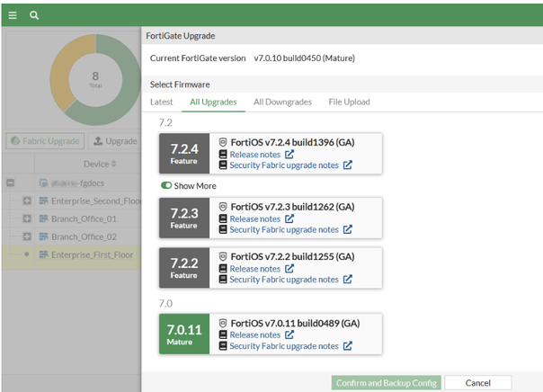
Task: Select the 7.2.4 Feature firmware tile
Action: click(x=184, y=154)
